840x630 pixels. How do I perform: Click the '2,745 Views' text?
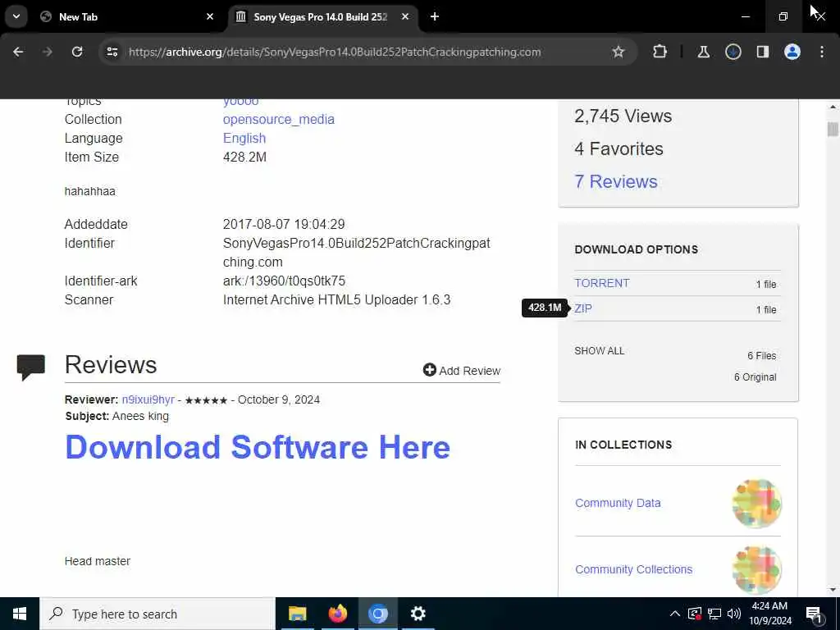(623, 116)
